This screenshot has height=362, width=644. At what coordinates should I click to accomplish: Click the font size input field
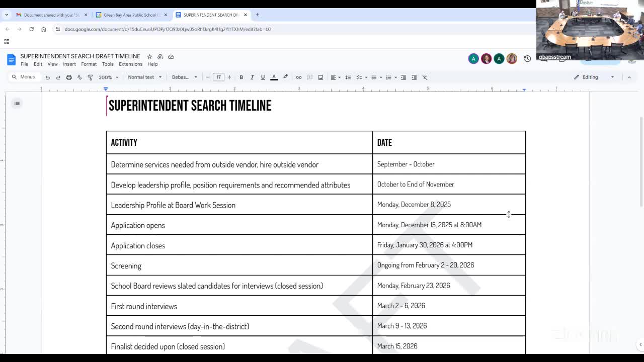[x=218, y=77]
